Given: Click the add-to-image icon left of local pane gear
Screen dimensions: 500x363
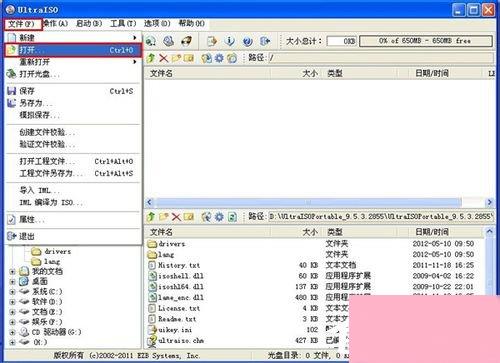Looking at the screenshot, I should tap(206, 217).
